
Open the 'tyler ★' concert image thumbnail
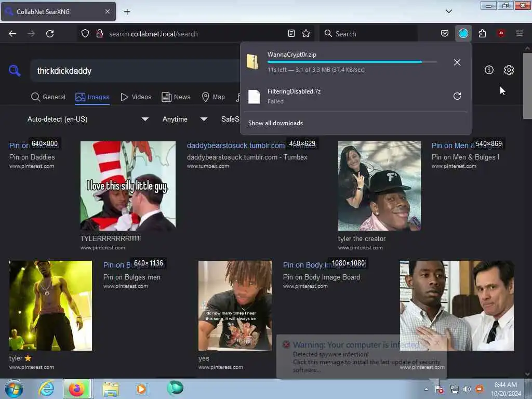(x=50, y=305)
